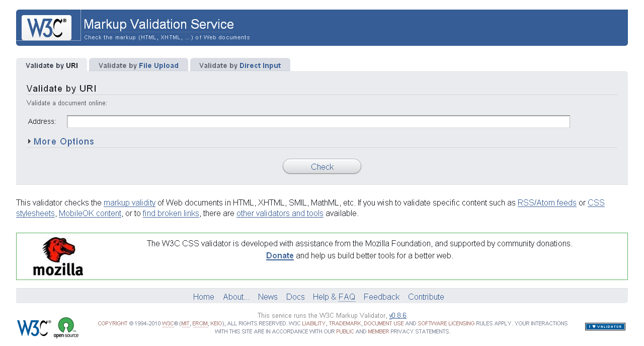Open the find broken links link

[171, 214]
